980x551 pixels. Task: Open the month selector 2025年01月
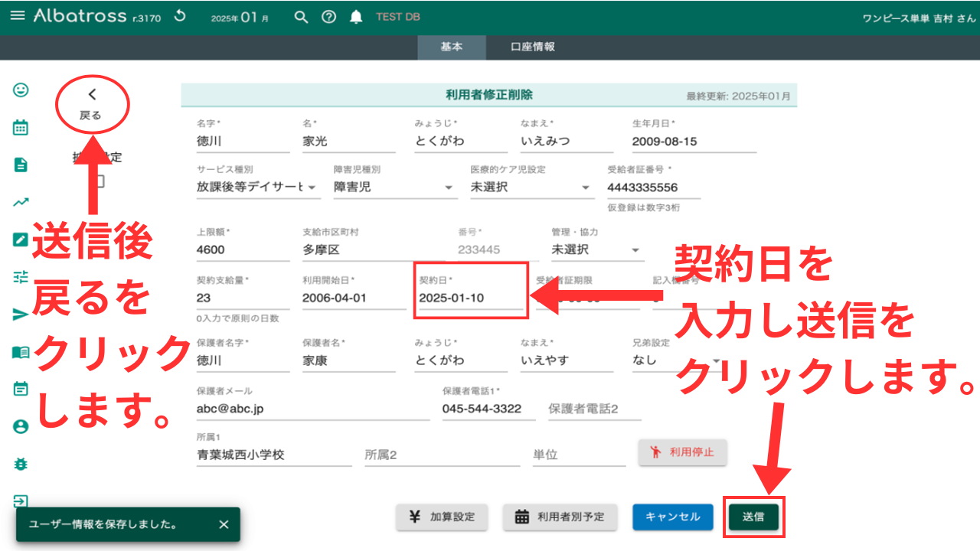point(240,17)
